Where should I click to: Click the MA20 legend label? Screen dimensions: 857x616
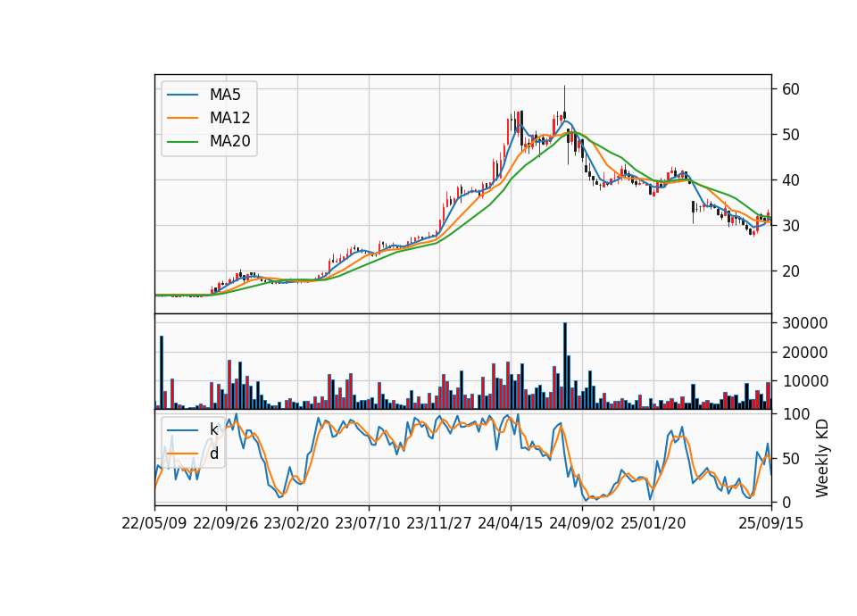point(229,141)
